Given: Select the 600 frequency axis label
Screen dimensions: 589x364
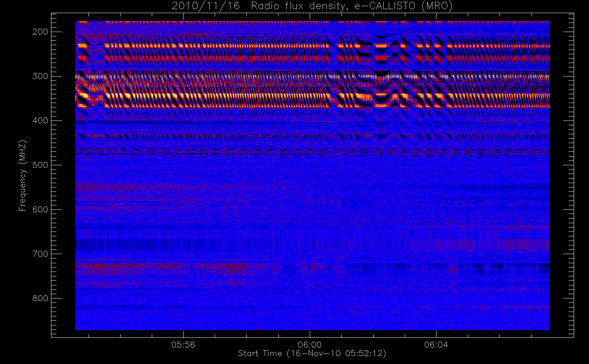Looking at the screenshot, I should pos(40,209).
